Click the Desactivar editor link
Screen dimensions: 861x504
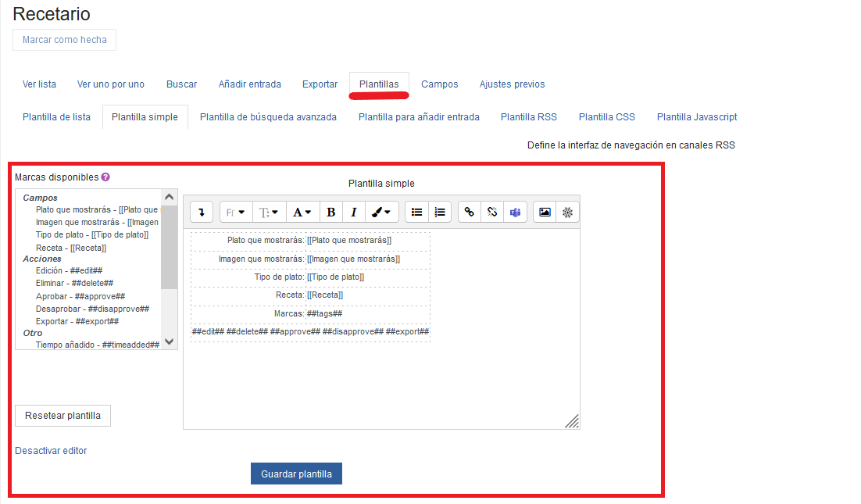[51, 451]
